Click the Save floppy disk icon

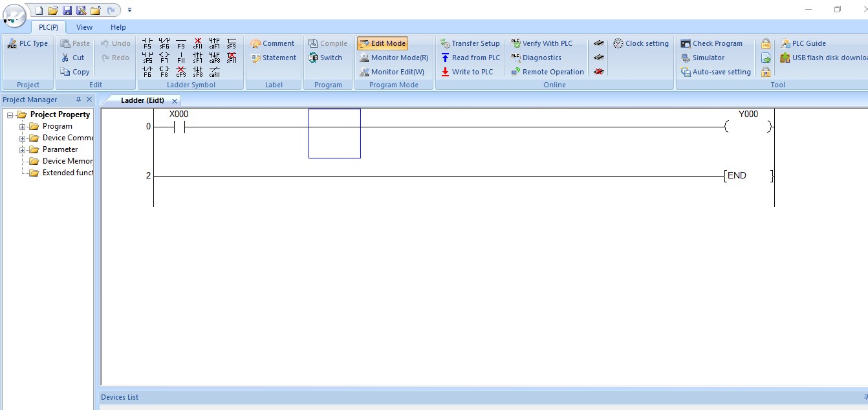tap(67, 10)
